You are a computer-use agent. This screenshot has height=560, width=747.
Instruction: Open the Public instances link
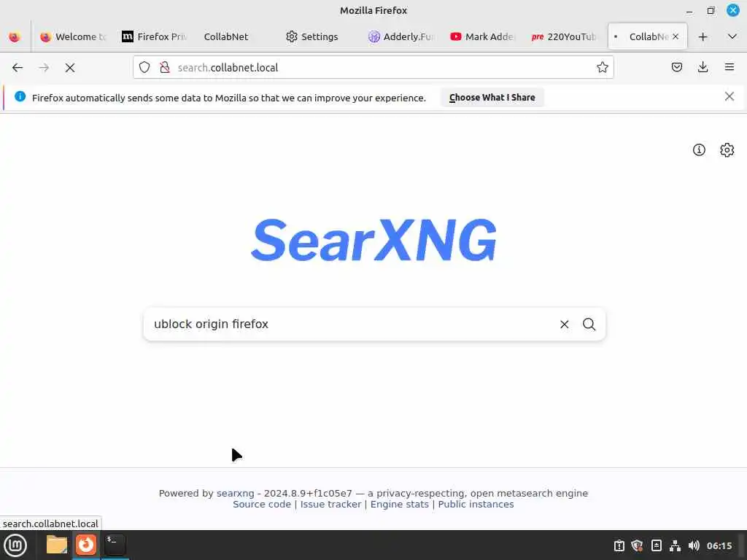(x=476, y=505)
